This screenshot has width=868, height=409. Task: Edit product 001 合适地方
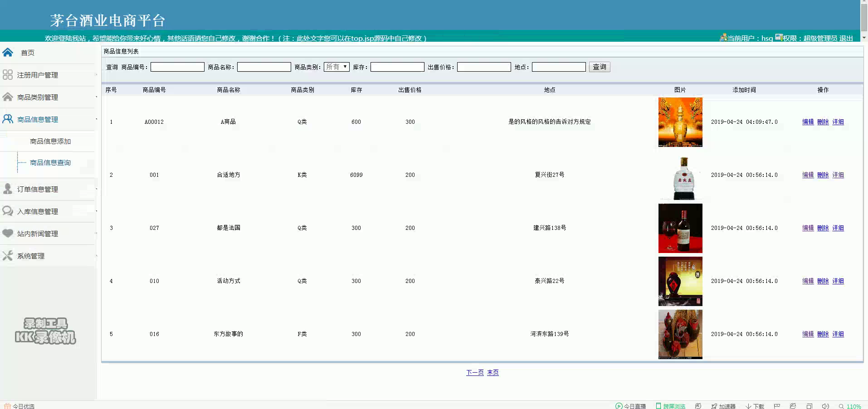point(808,175)
